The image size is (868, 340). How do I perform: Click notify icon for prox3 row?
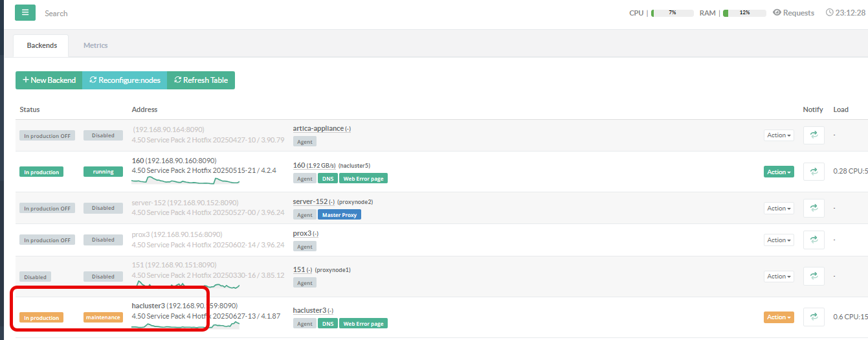[814, 240]
